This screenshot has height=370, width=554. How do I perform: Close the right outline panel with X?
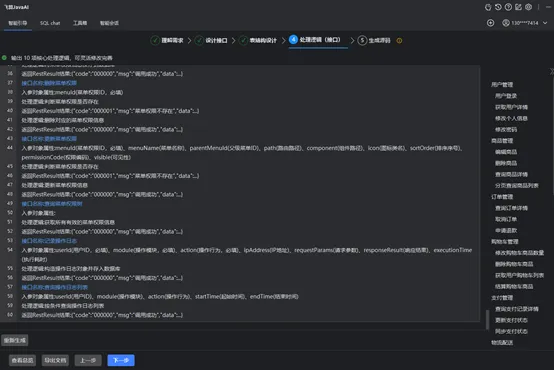(x=552, y=71)
